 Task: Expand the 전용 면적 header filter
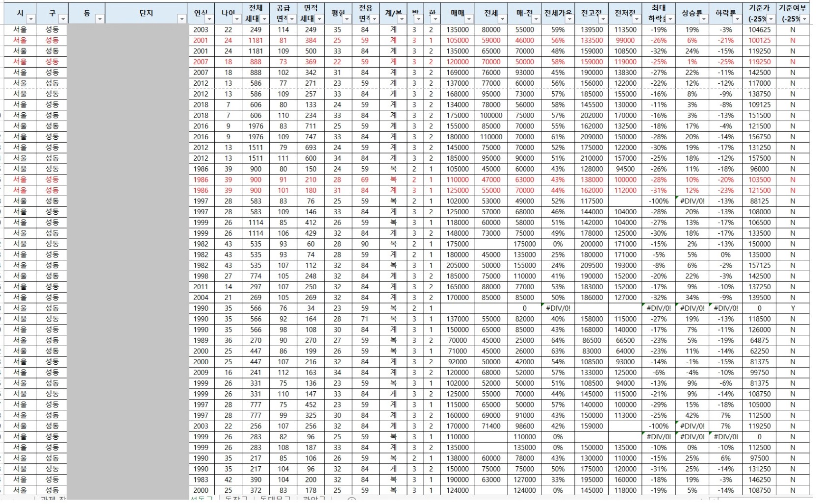pyautogui.click(x=374, y=19)
